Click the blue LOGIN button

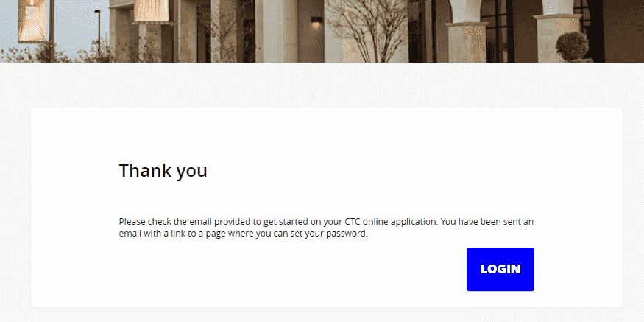tap(500, 269)
